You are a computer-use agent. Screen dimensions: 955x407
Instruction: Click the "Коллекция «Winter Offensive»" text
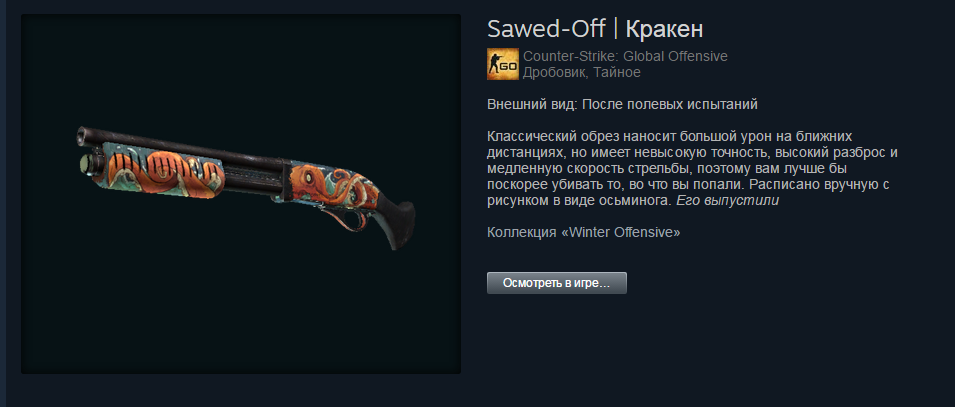tap(583, 233)
